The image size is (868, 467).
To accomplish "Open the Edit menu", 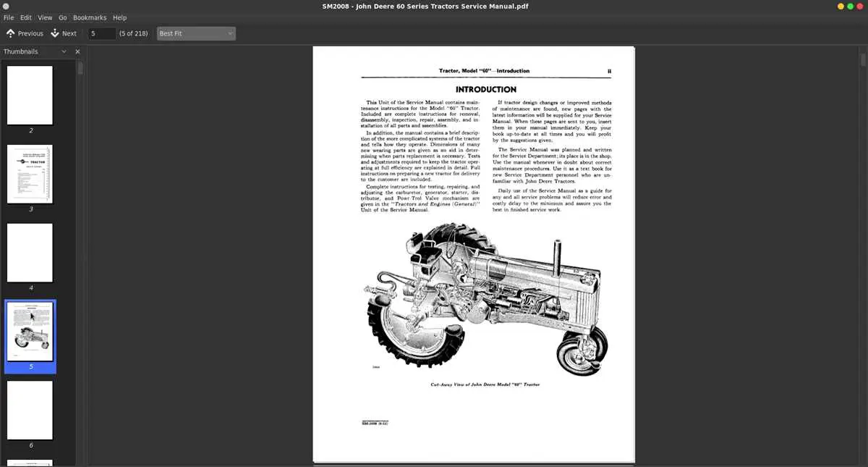I will coord(26,17).
